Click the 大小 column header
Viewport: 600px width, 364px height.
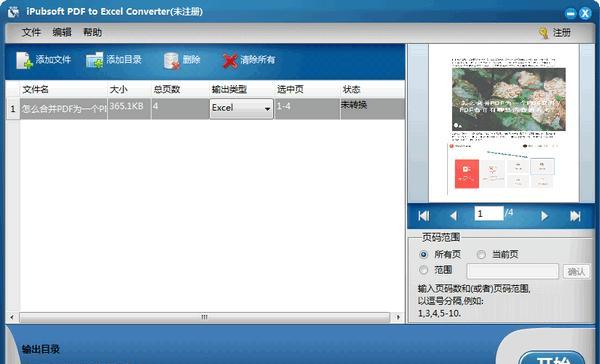coord(129,90)
